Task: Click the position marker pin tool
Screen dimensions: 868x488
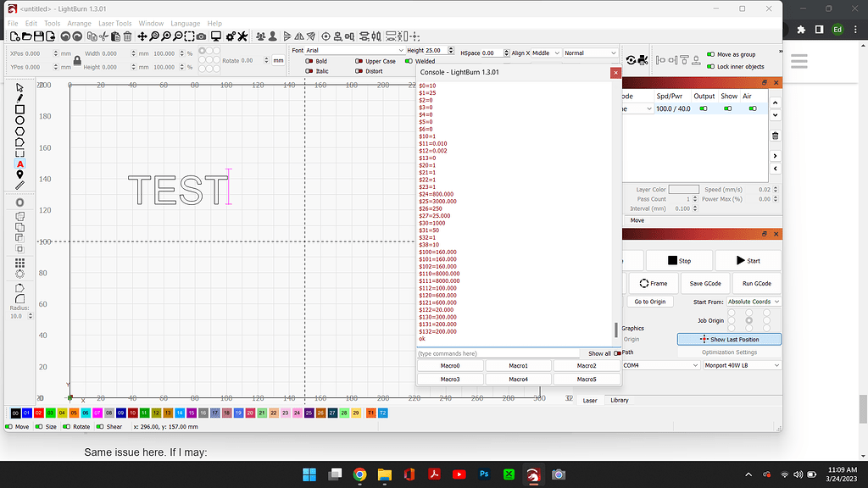Action: tap(20, 175)
